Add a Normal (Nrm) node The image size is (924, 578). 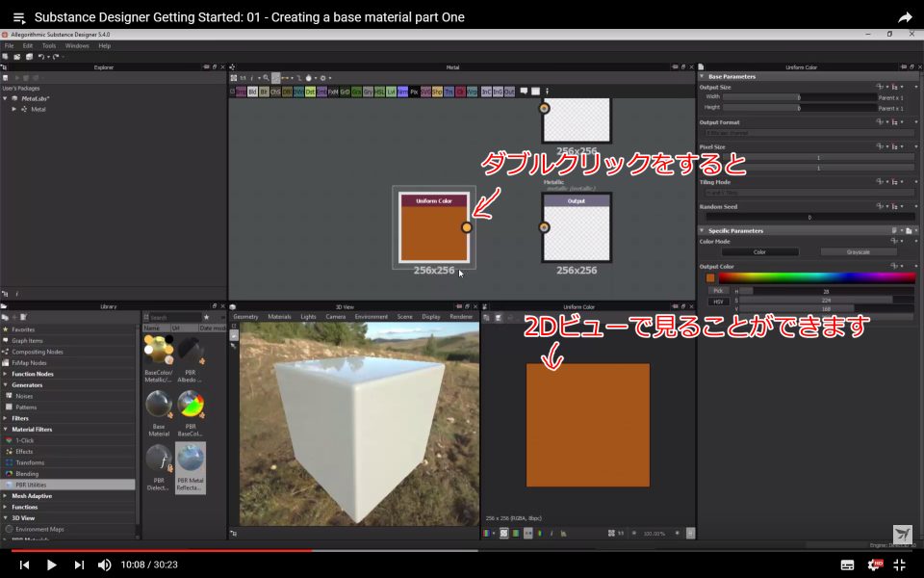pos(402,92)
